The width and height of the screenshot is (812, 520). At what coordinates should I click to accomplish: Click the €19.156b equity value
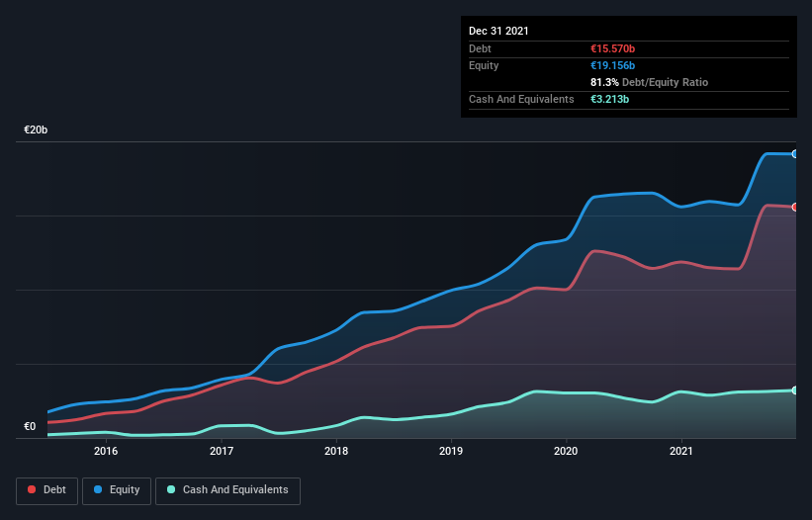tap(612, 65)
